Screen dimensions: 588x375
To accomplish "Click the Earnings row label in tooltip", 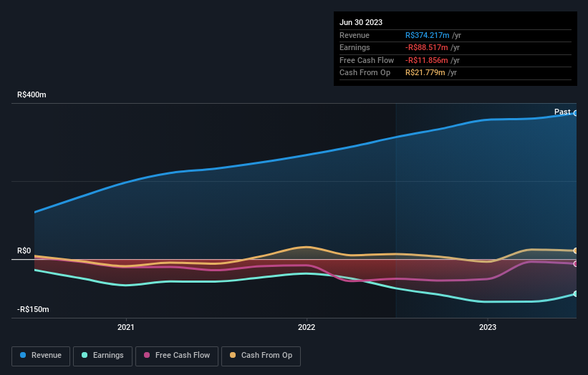I will [x=355, y=47].
